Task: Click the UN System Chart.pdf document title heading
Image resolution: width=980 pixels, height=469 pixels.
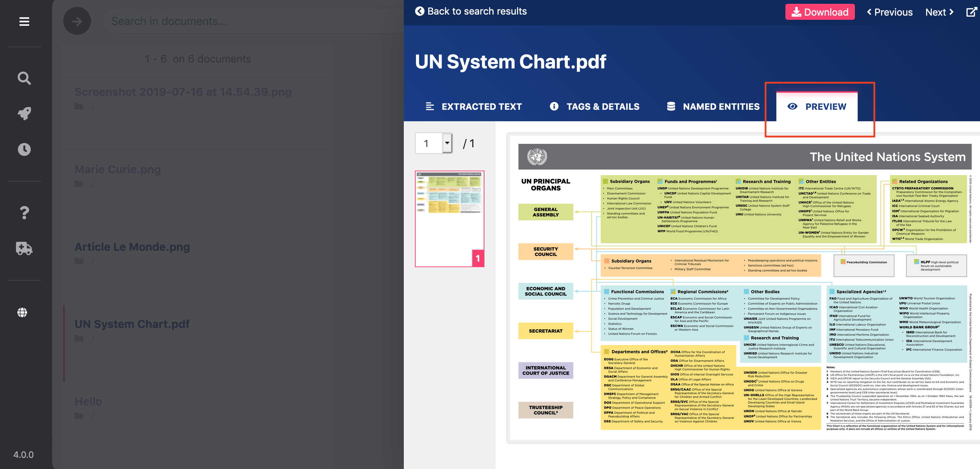Action: coord(510,61)
